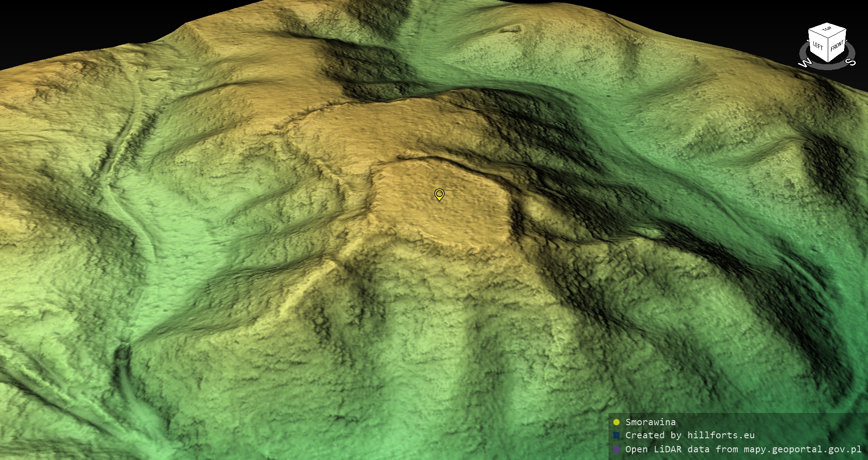Click the blue square in the legend
This screenshot has height=460, width=868.
pos(616,436)
